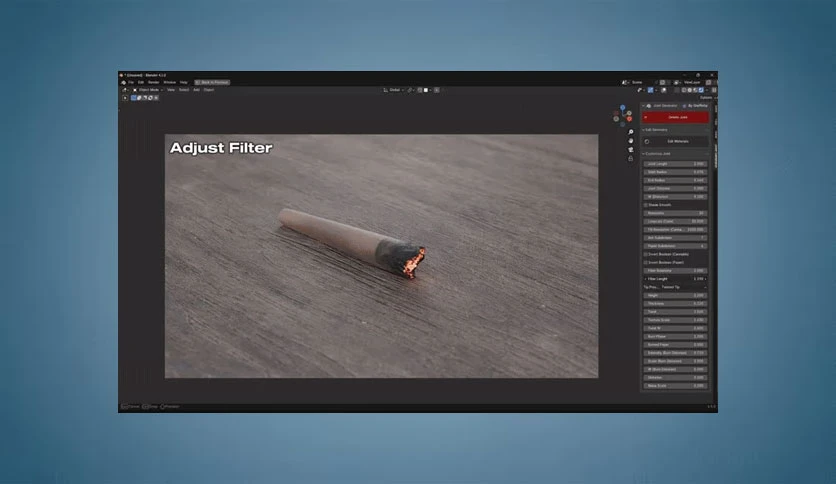Open the Twisted Tip dropdown
This screenshot has width=836, height=484.
point(684,287)
